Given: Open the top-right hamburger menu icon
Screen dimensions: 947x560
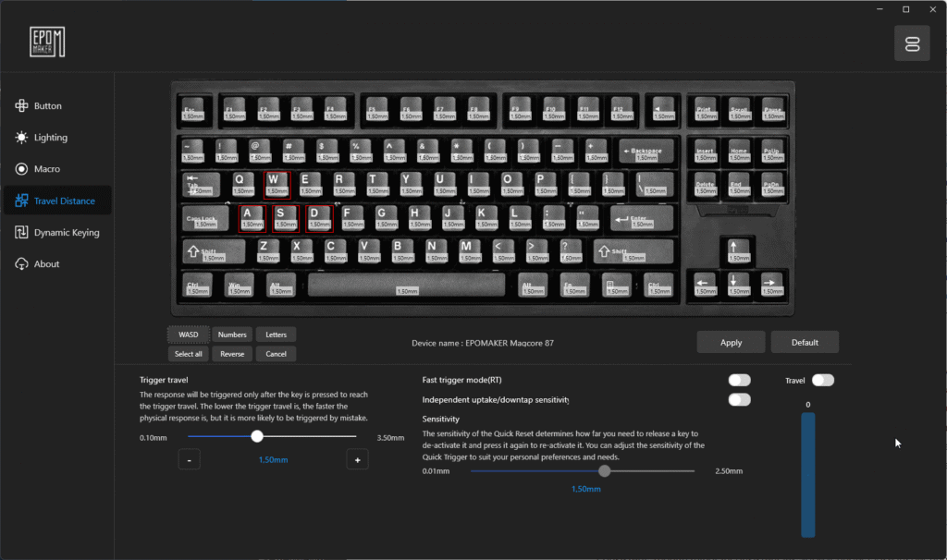Looking at the screenshot, I should click(x=912, y=43).
